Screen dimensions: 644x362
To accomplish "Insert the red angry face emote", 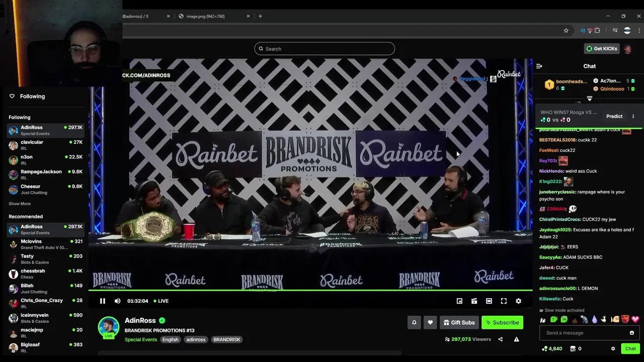I will tap(625, 319).
